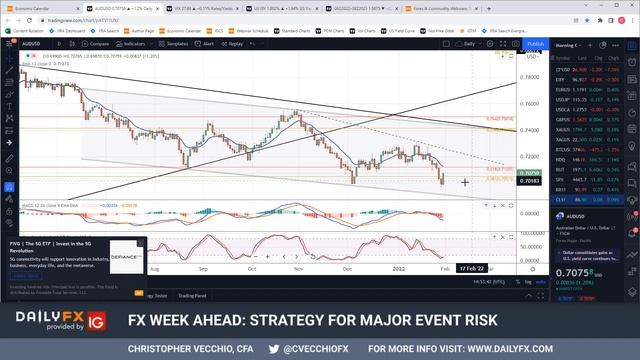640x360 pixels.
Task: Select the prediction and measurement tool
Action: click(9, 131)
